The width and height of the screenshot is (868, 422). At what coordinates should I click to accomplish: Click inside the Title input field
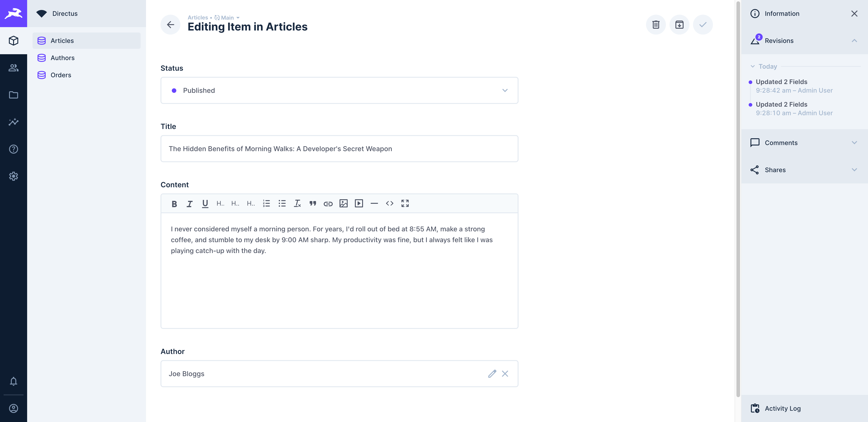tap(339, 148)
